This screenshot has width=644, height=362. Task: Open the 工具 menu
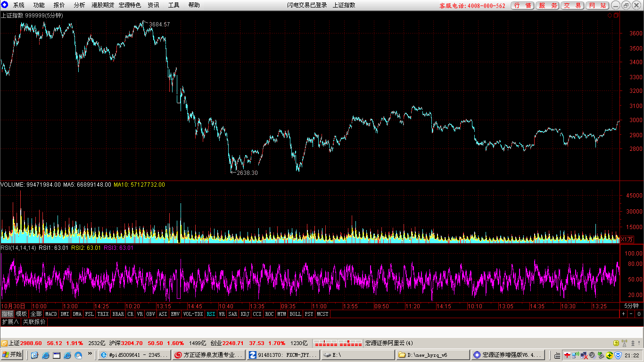pos(173,5)
